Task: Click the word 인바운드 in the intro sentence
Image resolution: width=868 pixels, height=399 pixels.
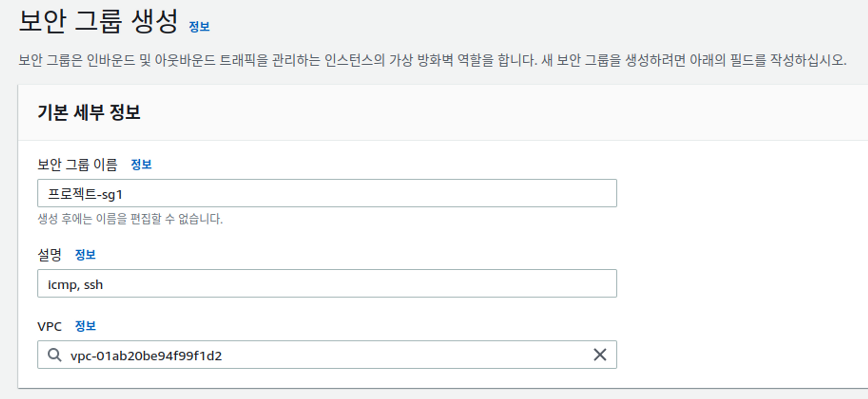Action: (111, 60)
